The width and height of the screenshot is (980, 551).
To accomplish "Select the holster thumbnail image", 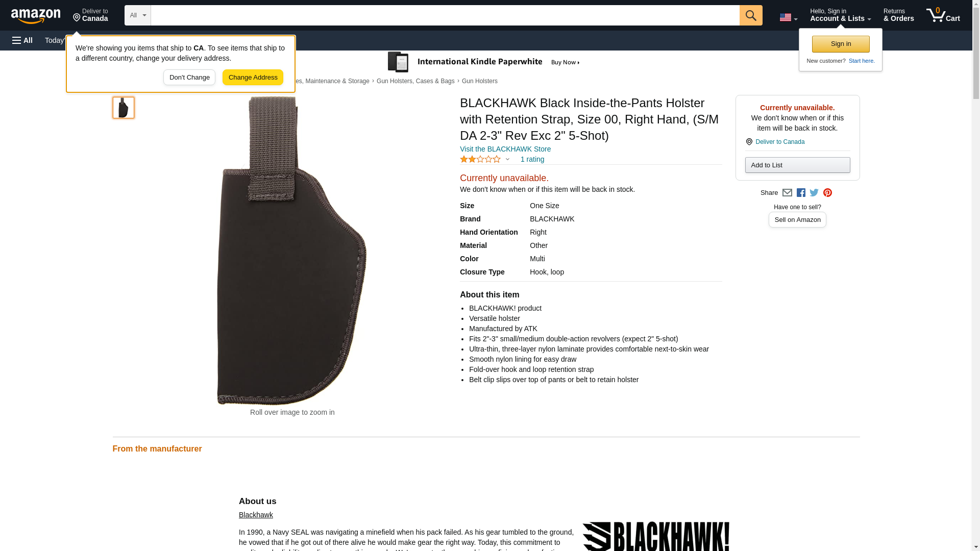I will 124,108.
